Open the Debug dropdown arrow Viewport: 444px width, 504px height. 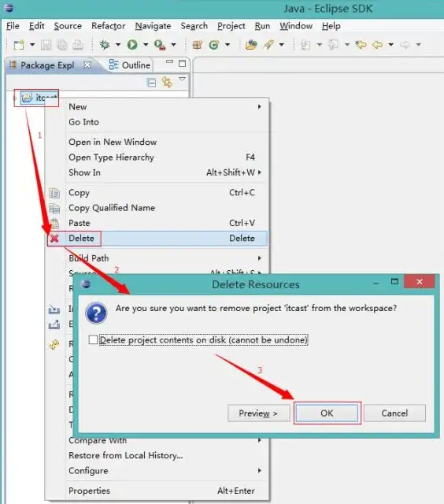click(x=117, y=45)
